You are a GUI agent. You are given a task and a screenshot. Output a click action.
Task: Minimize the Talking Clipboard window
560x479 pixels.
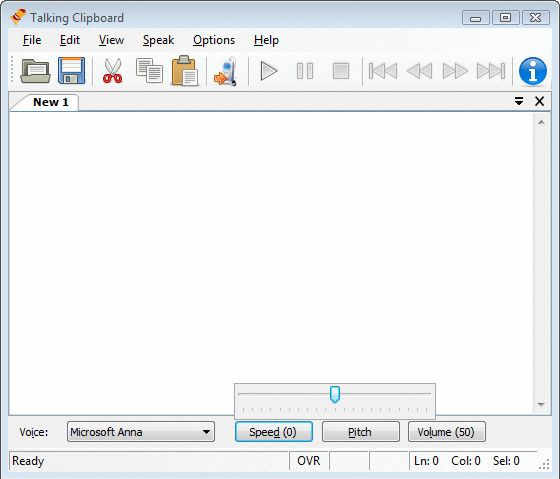(x=475, y=18)
